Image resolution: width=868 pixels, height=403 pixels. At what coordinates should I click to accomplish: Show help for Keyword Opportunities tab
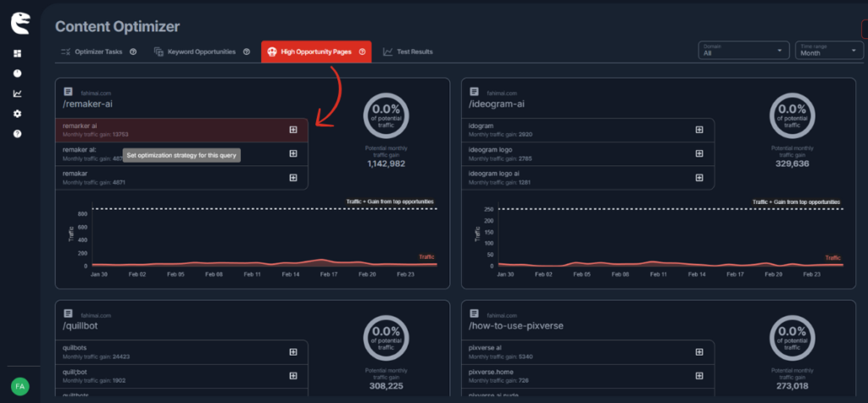pyautogui.click(x=247, y=52)
